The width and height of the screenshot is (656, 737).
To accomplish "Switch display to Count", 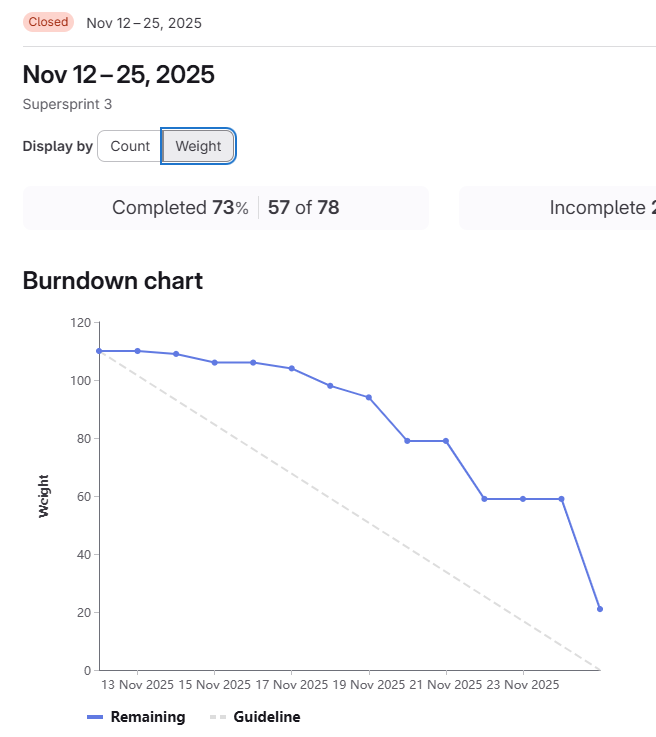I will click(130, 146).
